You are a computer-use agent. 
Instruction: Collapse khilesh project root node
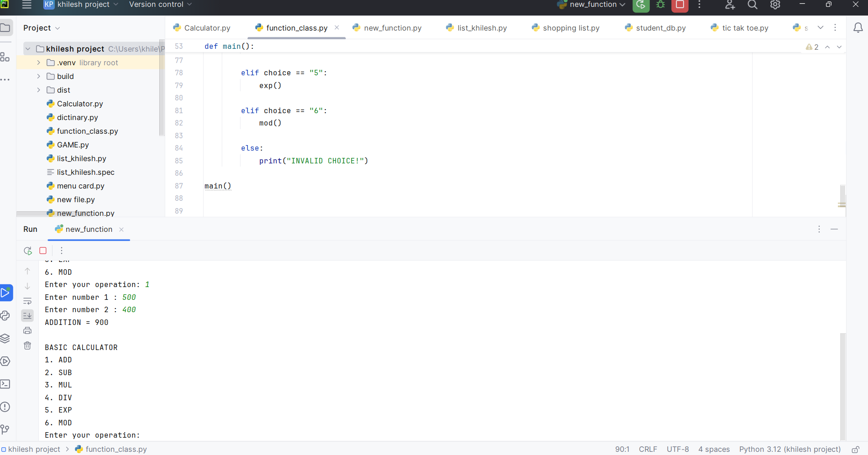[28, 49]
